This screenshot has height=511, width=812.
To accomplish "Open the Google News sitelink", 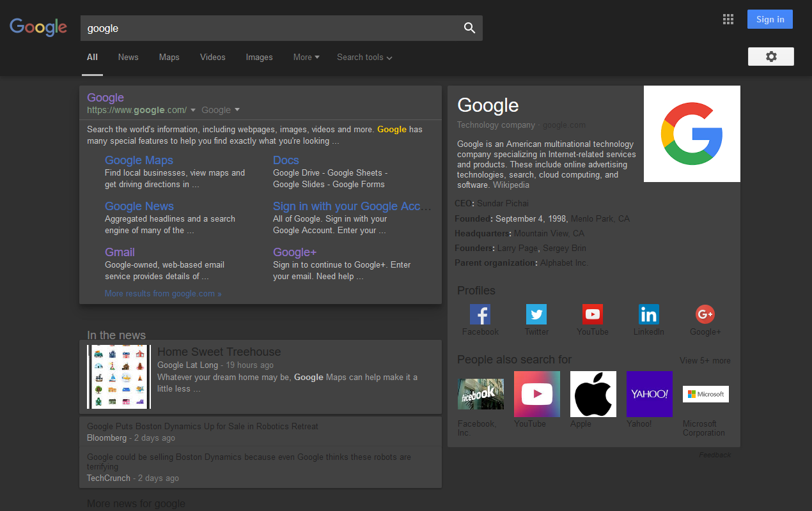I will 139,206.
